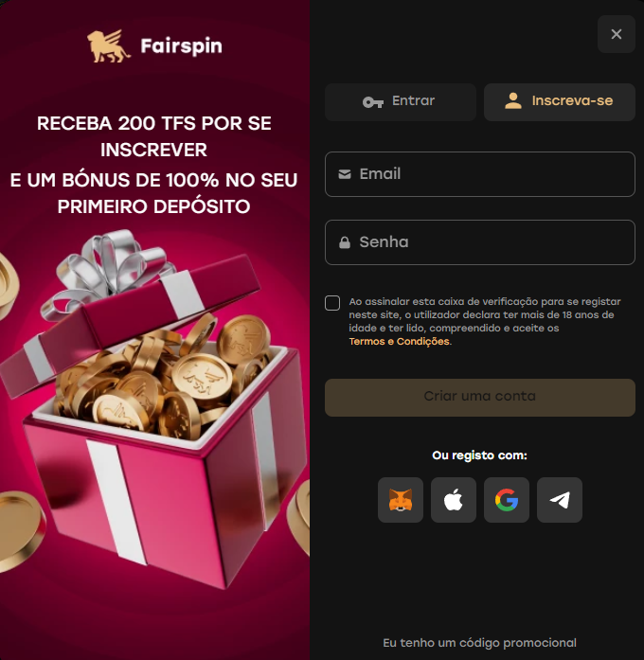
Task: Open the Termos e Condições link
Action: [x=399, y=342]
